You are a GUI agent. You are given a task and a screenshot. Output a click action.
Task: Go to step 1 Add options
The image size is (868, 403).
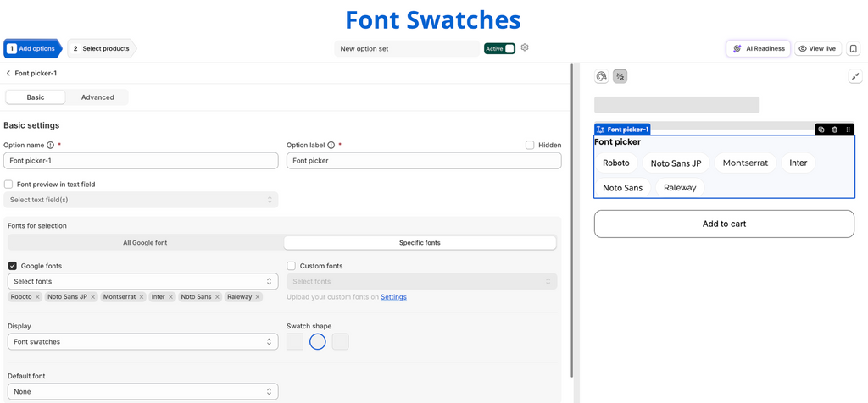coord(32,48)
